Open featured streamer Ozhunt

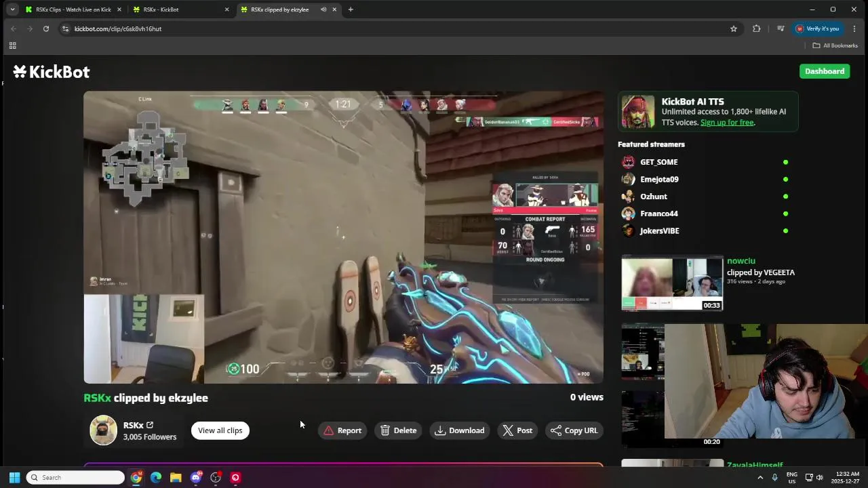click(x=654, y=197)
